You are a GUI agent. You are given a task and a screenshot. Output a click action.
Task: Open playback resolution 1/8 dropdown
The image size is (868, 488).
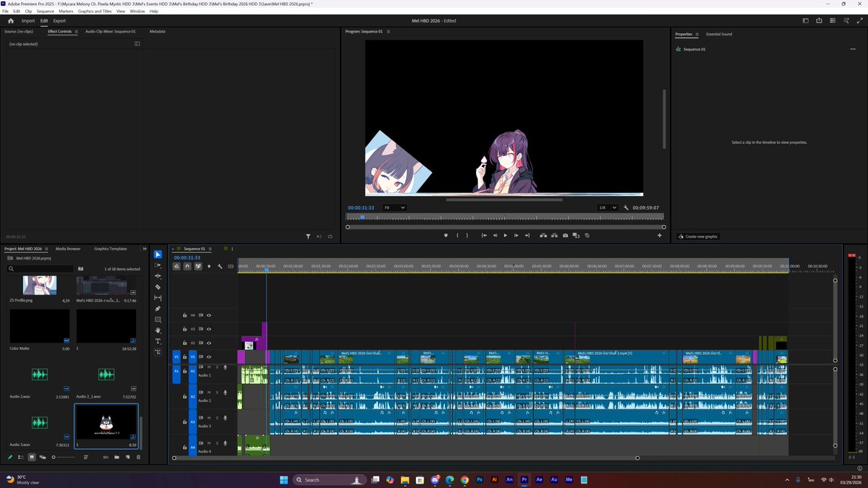pyautogui.click(x=607, y=207)
